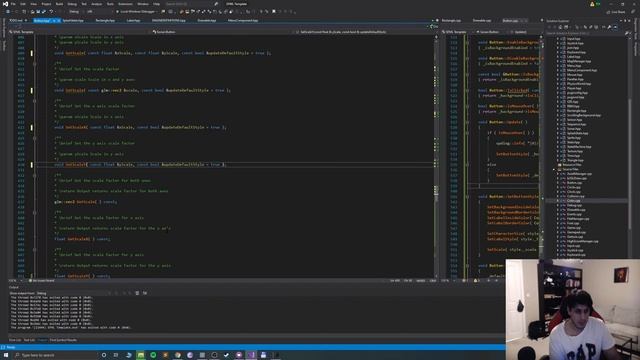Pin the Button.hpp tab
Screen dimensions: 640x360
click(x=54, y=20)
